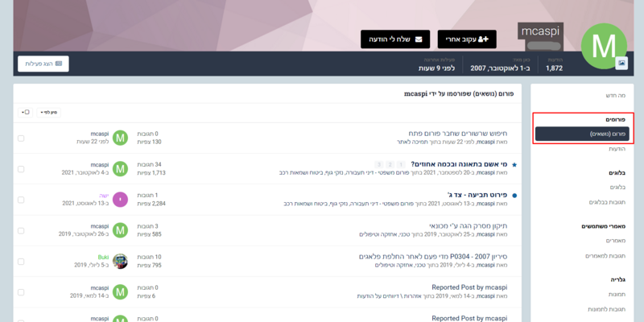
Task: Click Buki's avatar picture
Action: click(x=120, y=261)
